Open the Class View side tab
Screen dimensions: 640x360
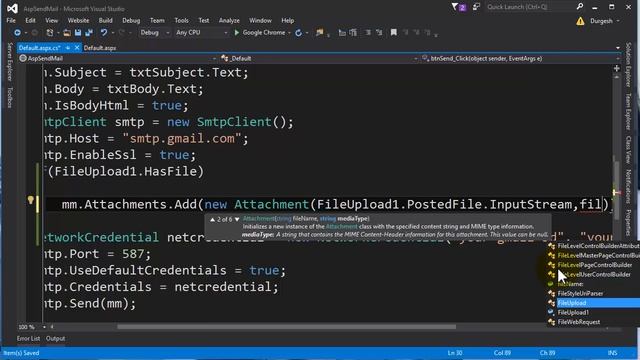pos(629,150)
